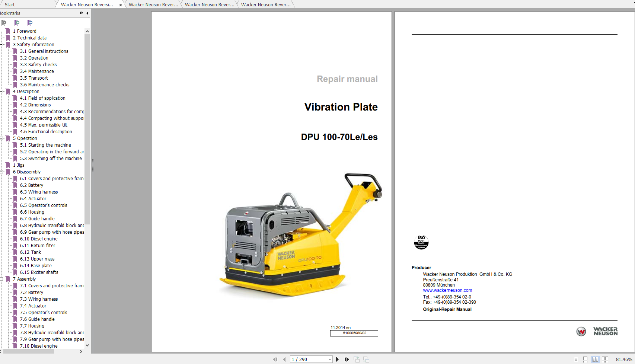Open 6.12 Tank bookmark
Image resolution: width=635 pixels, height=364 pixels.
point(31,252)
